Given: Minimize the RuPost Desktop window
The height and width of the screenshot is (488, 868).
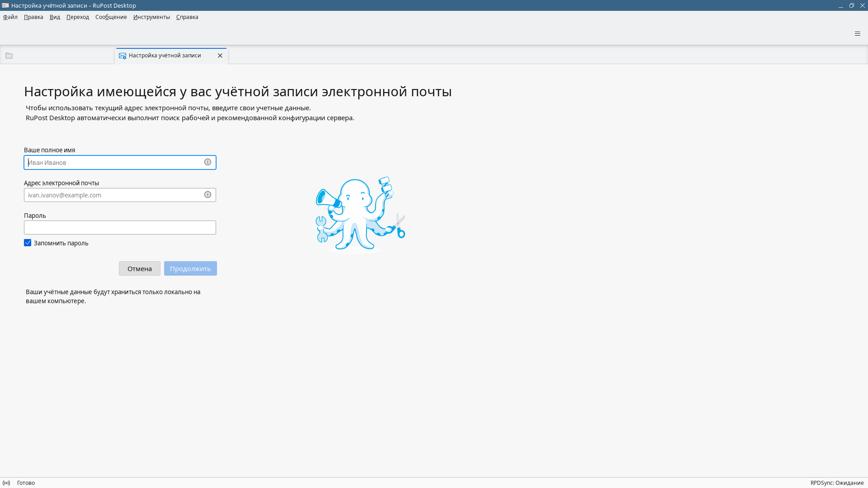Looking at the screenshot, I should tap(841, 5).
